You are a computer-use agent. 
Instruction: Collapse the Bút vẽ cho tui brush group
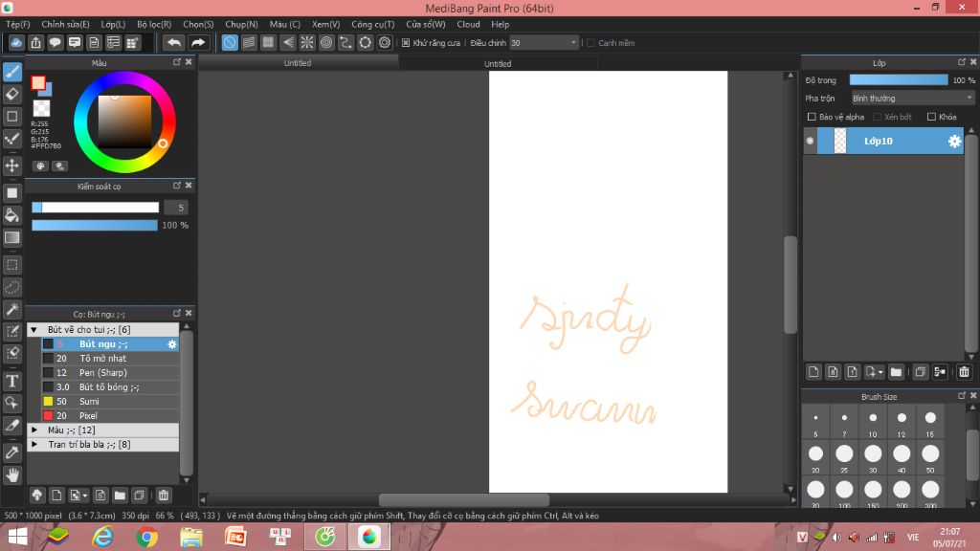[34, 329]
